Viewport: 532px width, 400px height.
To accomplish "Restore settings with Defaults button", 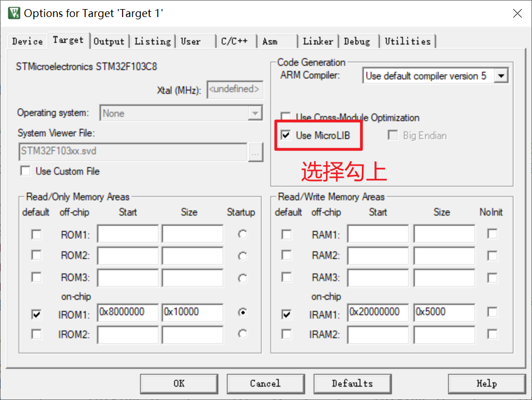I will tap(353, 384).
